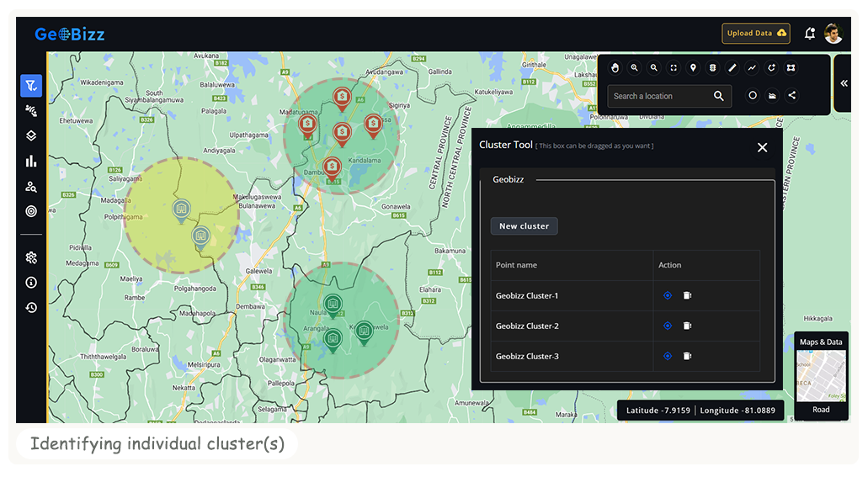The image size is (868, 477).
Task: Click the Upload Data button
Action: [756, 33]
